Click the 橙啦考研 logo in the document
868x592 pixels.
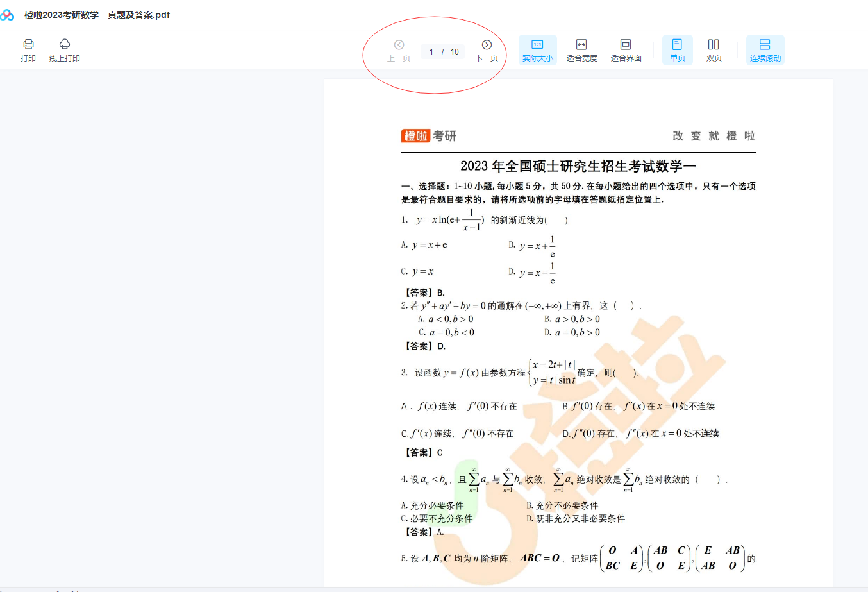tap(429, 136)
